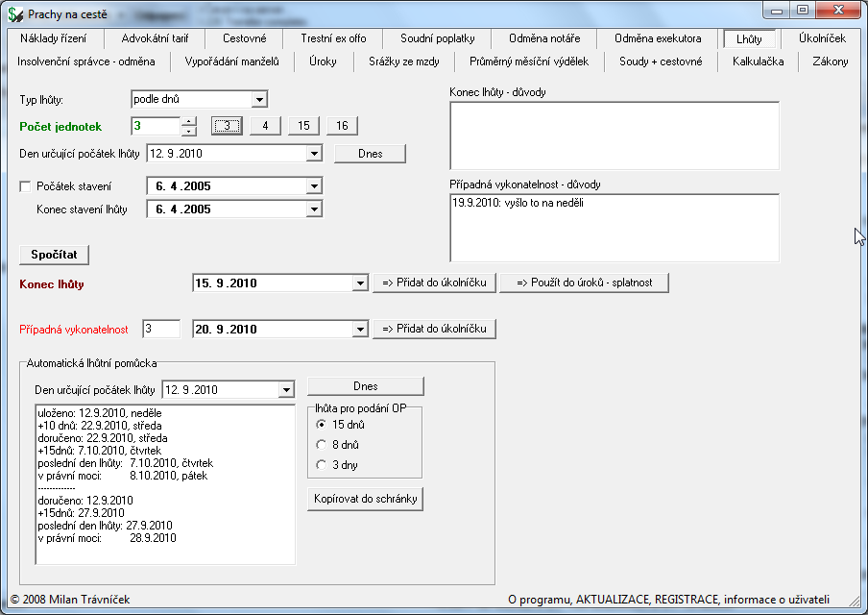This screenshot has width=868, height=615.
Task: Click Kopírovat do schránky button
Action: [x=366, y=499]
